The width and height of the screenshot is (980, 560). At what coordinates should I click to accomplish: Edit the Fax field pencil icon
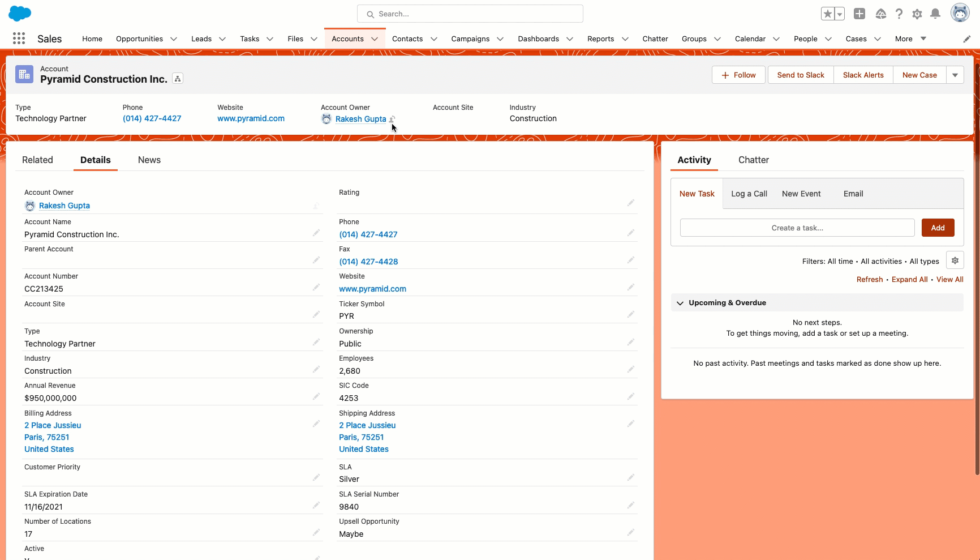pos(630,260)
